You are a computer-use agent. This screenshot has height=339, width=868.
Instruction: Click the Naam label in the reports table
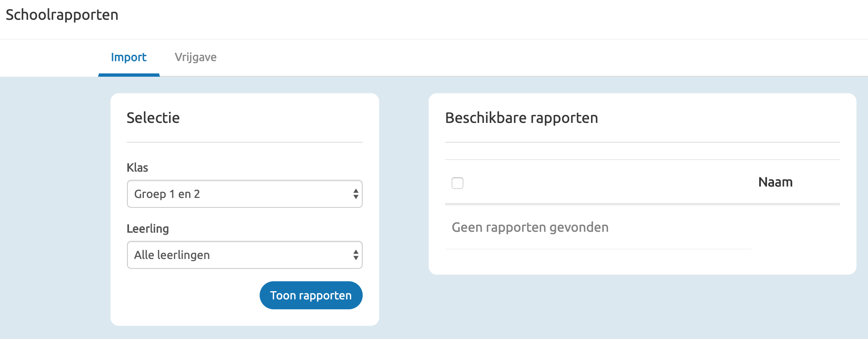[775, 181]
